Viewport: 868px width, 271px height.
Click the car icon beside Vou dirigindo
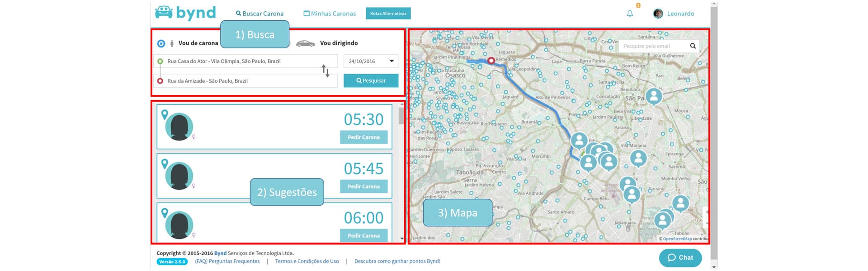pyautogui.click(x=305, y=43)
